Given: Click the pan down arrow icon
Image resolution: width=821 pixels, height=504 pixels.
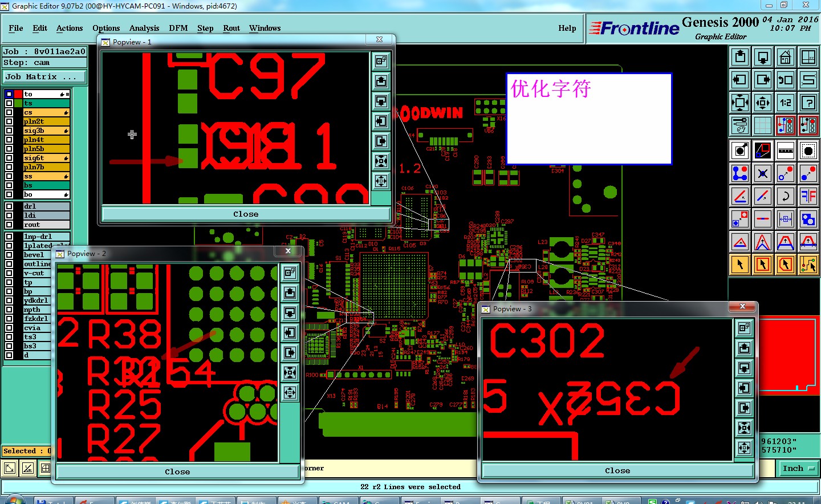Looking at the screenshot, I should click(x=763, y=57).
